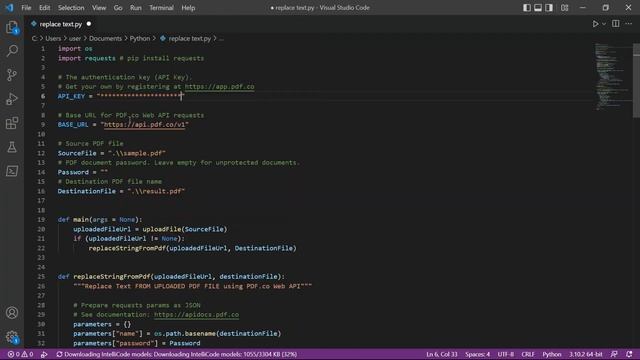This screenshot has width=640, height=360.
Task: Open Source Control view icon
Action: point(12,75)
